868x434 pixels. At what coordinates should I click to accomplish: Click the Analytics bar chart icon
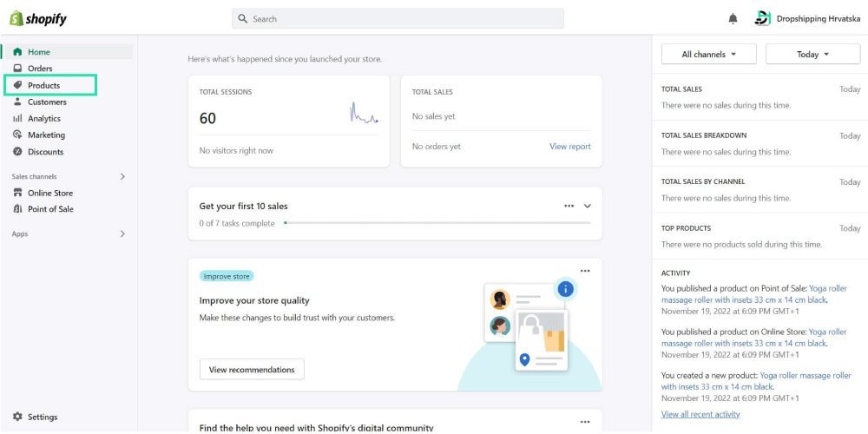(17, 118)
